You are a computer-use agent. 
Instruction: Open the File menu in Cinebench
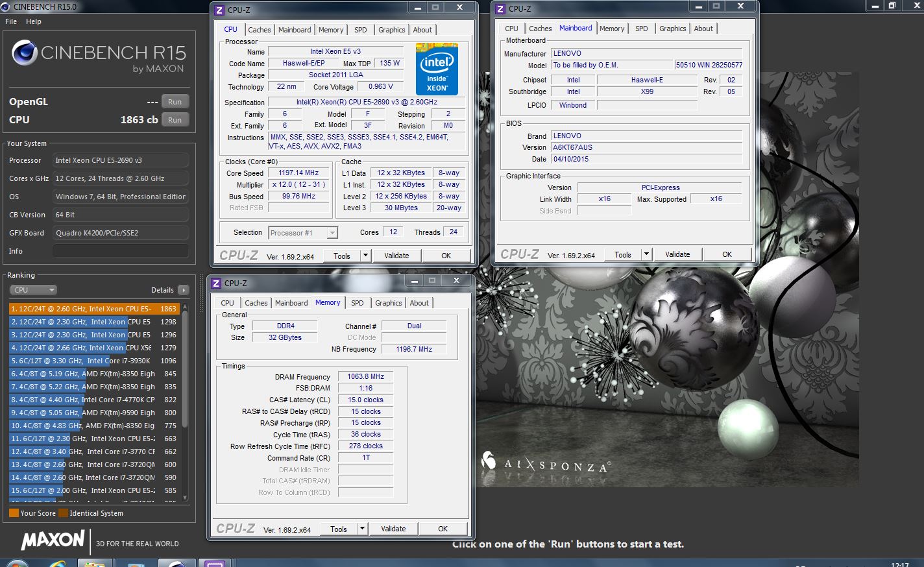[x=11, y=21]
